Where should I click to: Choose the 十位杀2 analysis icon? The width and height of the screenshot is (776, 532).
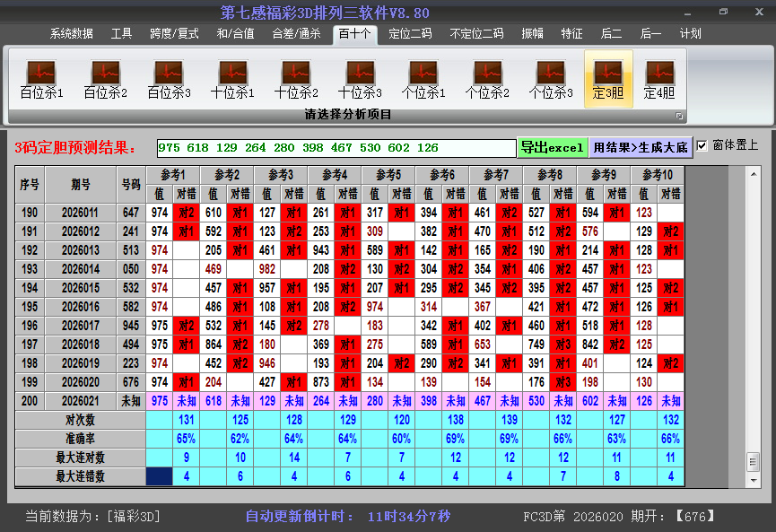pos(296,79)
